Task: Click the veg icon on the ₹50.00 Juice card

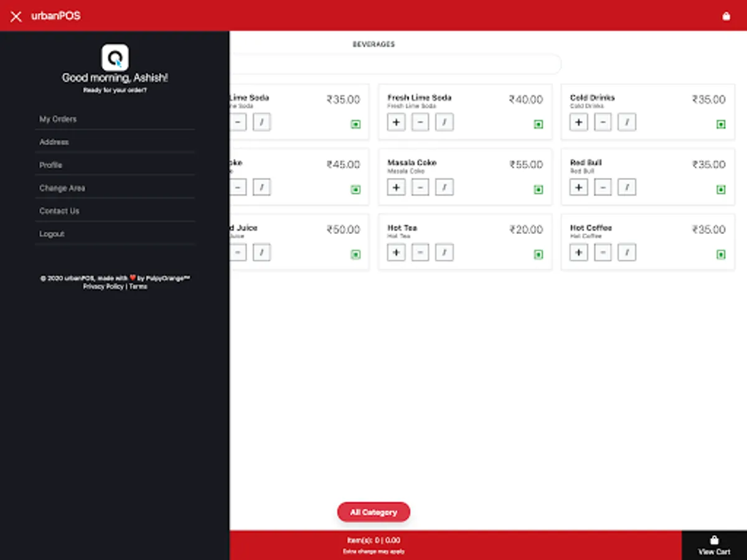Action: pos(355,254)
